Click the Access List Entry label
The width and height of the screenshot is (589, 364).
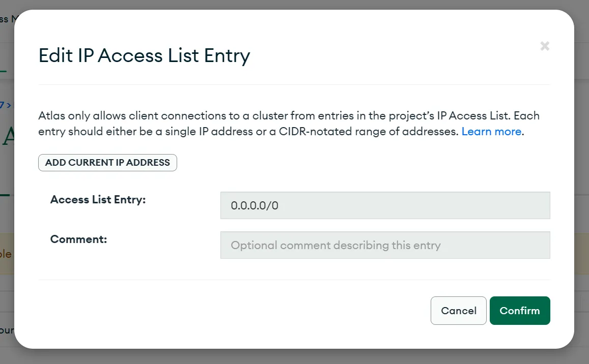98,200
